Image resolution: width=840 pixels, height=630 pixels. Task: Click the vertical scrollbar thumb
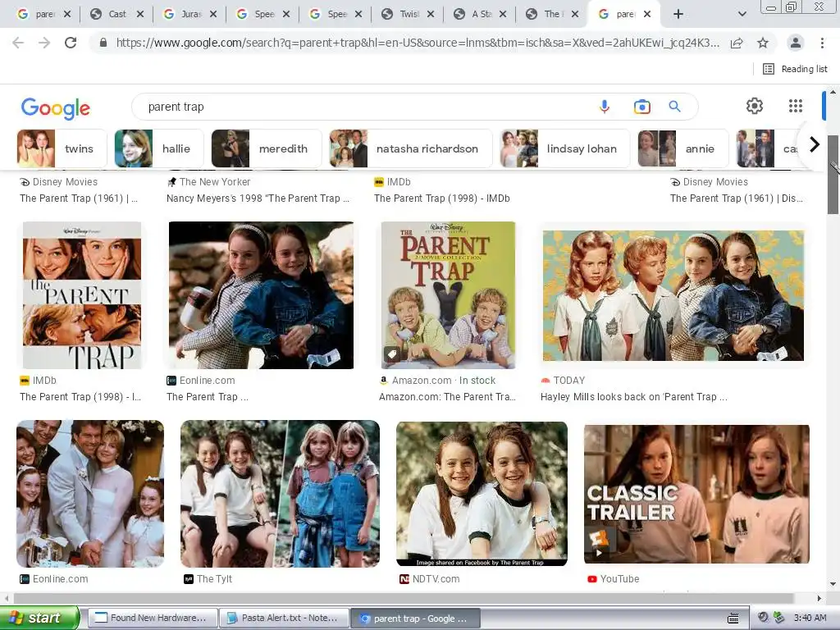point(833,175)
